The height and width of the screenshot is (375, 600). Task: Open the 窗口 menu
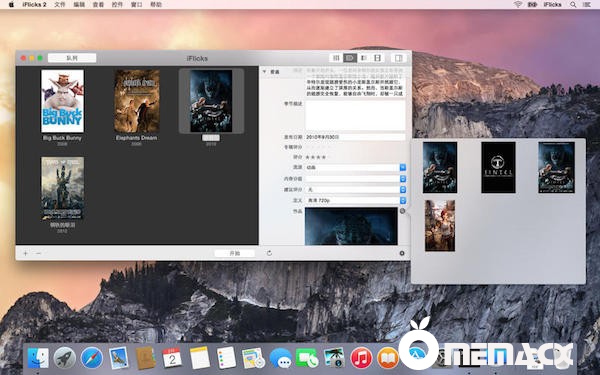tap(137, 5)
